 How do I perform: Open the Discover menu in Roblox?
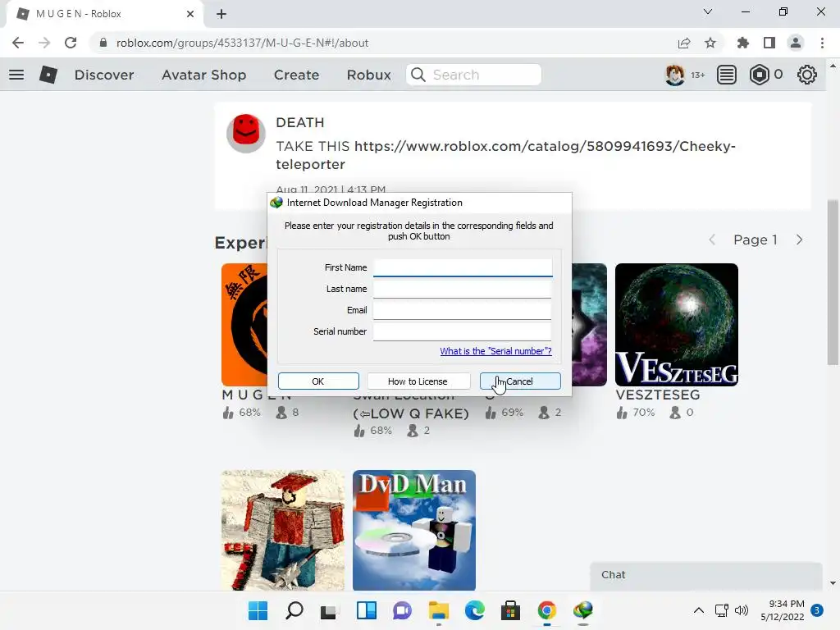tap(104, 75)
